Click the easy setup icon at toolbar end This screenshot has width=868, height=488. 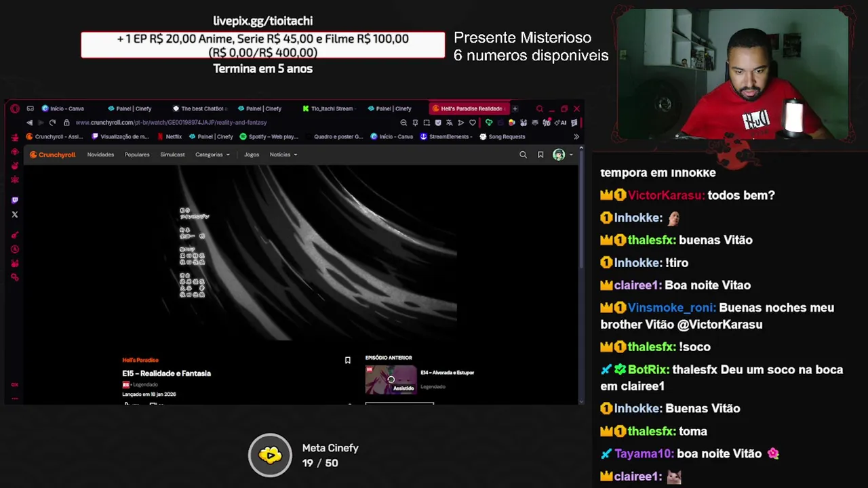click(x=574, y=123)
